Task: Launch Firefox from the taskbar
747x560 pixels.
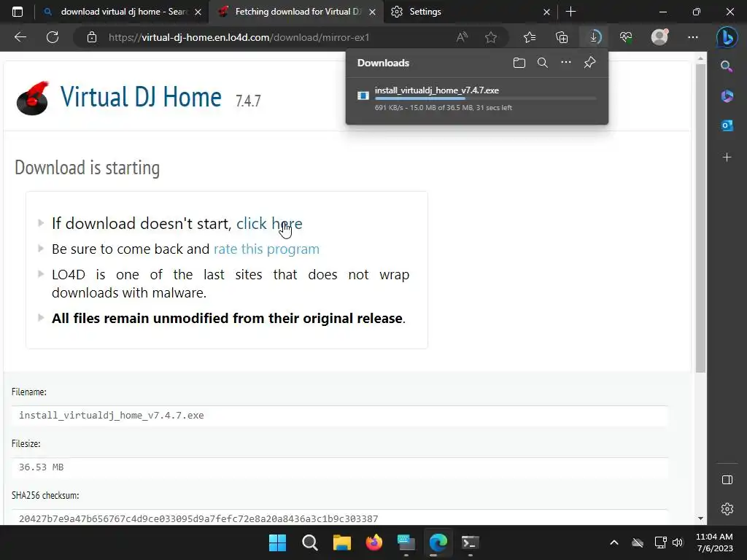Action: tap(374, 542)
